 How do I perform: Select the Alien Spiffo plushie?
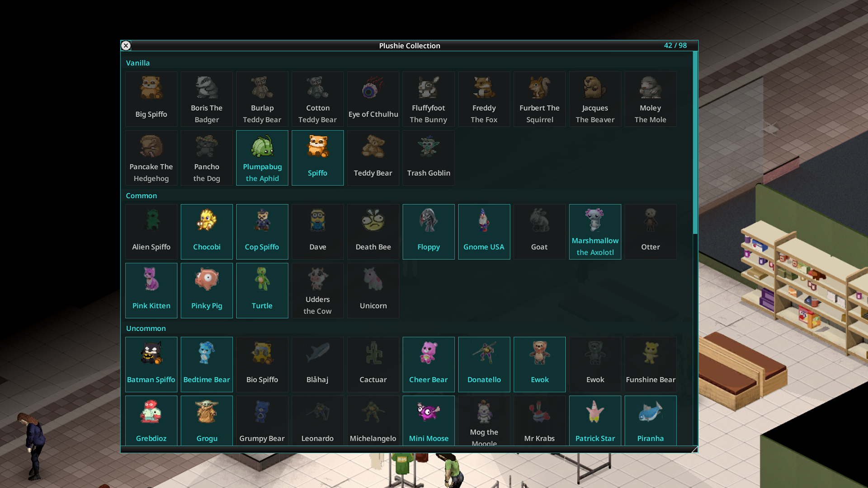pos(151,232)
